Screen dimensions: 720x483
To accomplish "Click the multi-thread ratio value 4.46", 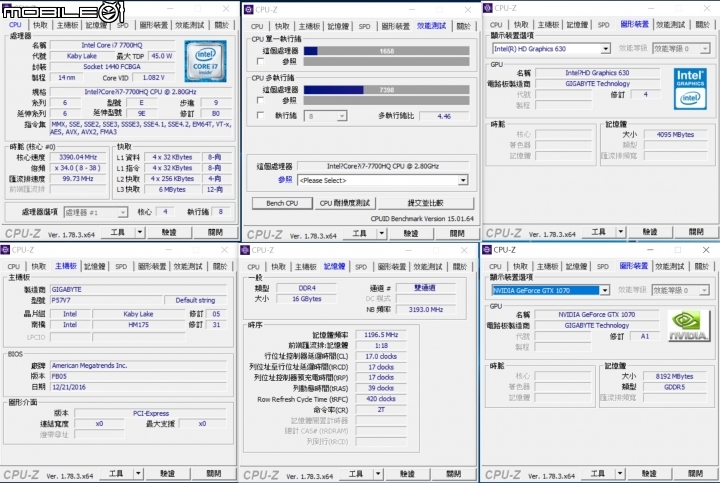I will coord(444,116).
